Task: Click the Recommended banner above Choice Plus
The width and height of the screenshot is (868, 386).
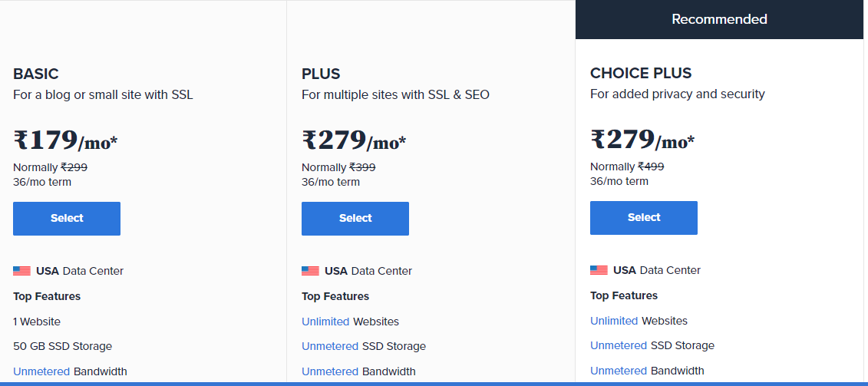Action: click(x=719, y=19)
